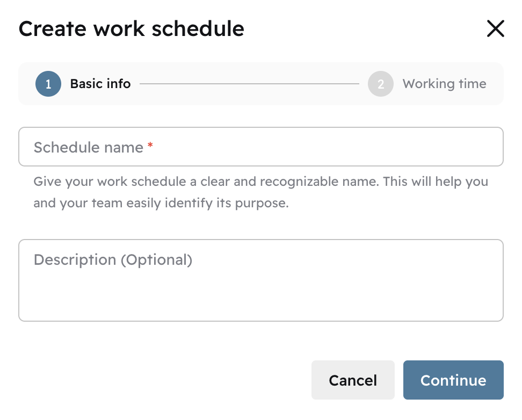The image size is (522, 420).
Task: Click into the Description text area
Action: click(260, 280)
